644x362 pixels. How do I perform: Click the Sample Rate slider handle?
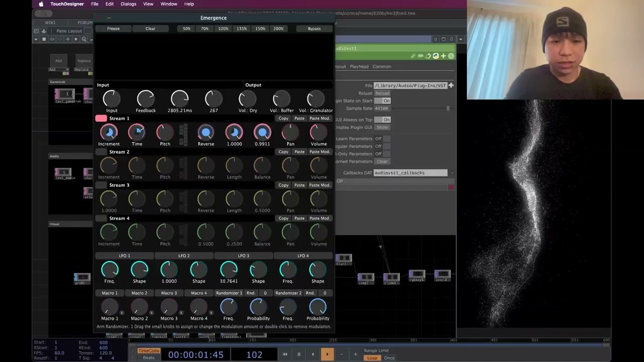click(x=448, y=109)
